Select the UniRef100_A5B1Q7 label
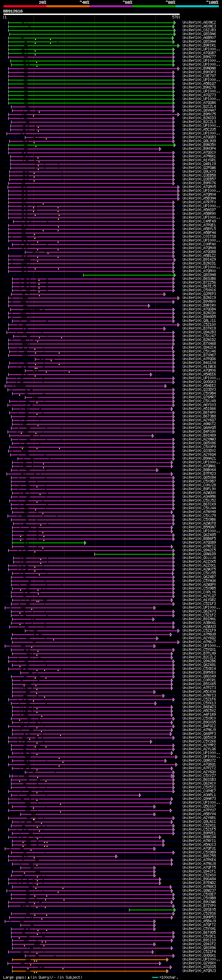 pos(199,84)
